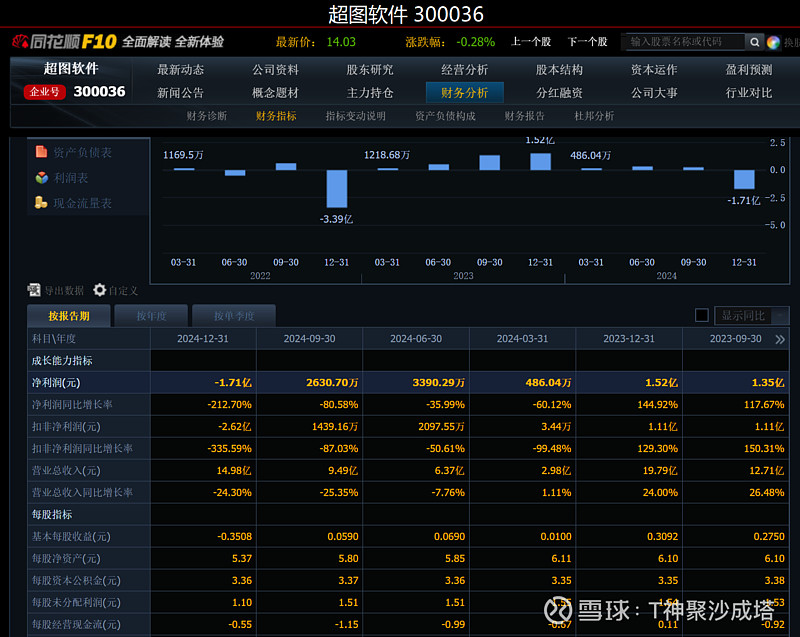Enable the 显示同比 checkbox
800x637 pixels.
click(702, 316)
